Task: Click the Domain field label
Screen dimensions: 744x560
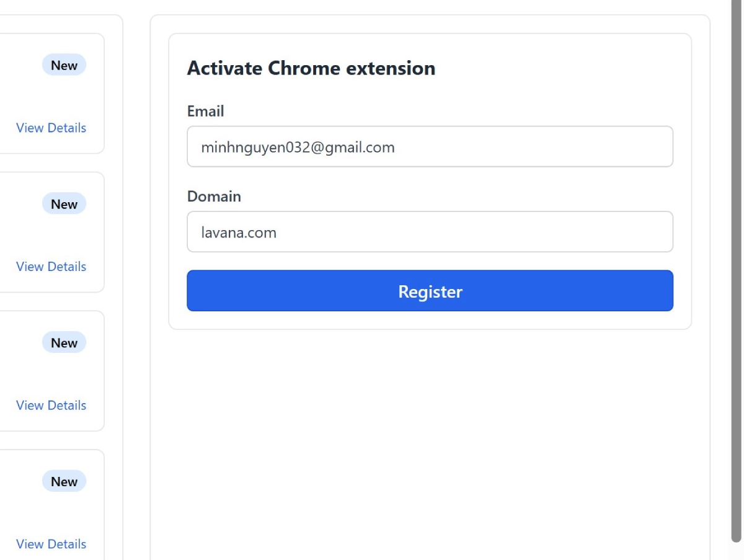Action: 214,197
